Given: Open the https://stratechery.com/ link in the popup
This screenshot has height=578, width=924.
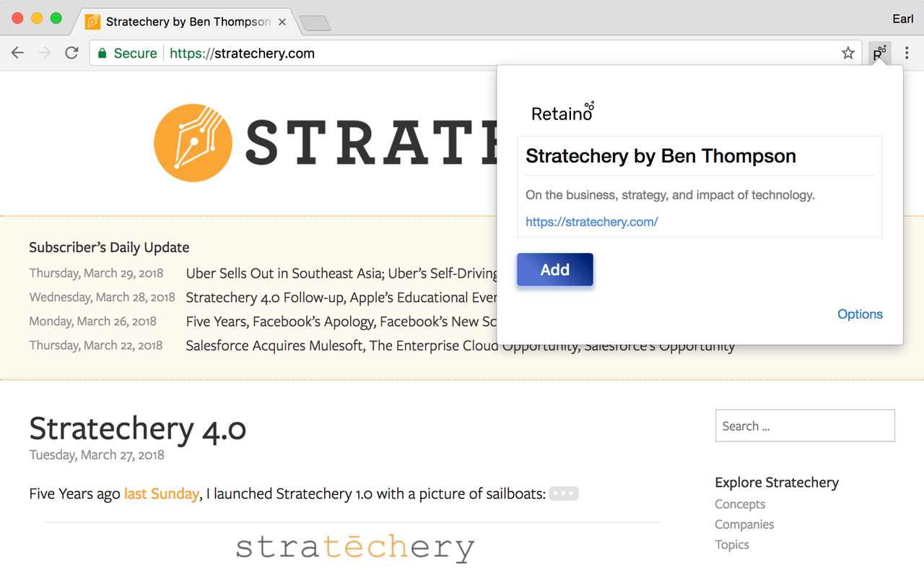Looking at the screenshot, I should tap(592, 222).
